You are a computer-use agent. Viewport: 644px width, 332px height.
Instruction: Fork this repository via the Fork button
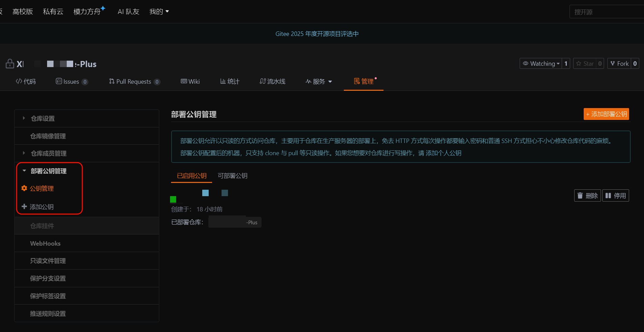619,63
